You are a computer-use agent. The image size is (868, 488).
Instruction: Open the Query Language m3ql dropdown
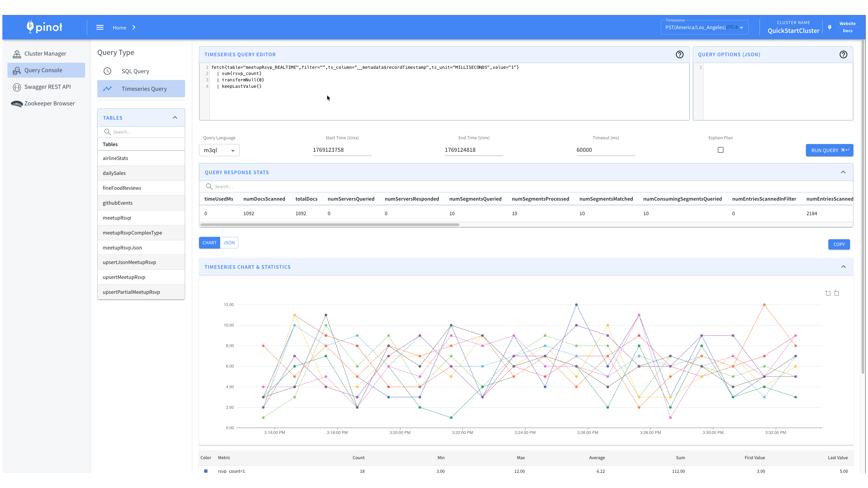point(219,150)
